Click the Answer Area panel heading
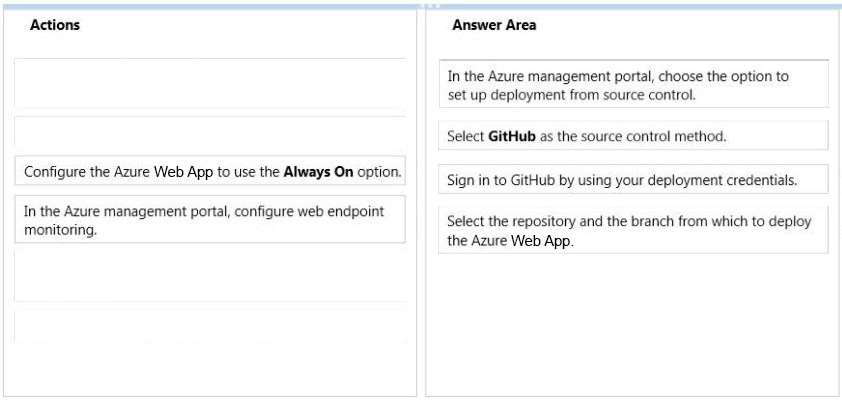The width and height of the screenshot is (842, 400). click(494, 25)
